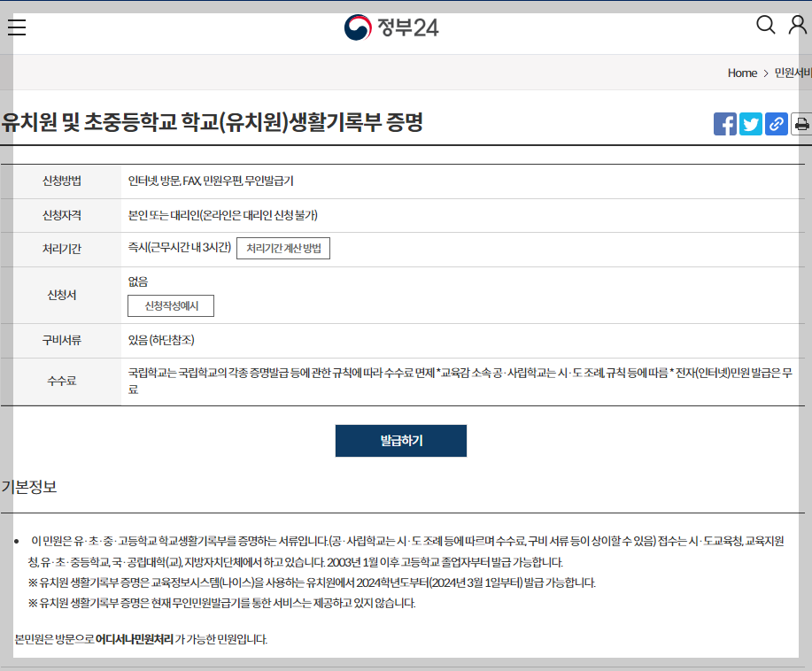Copy the page URL via link icon
Screen dimensions: 812x671
coord(776,124)
